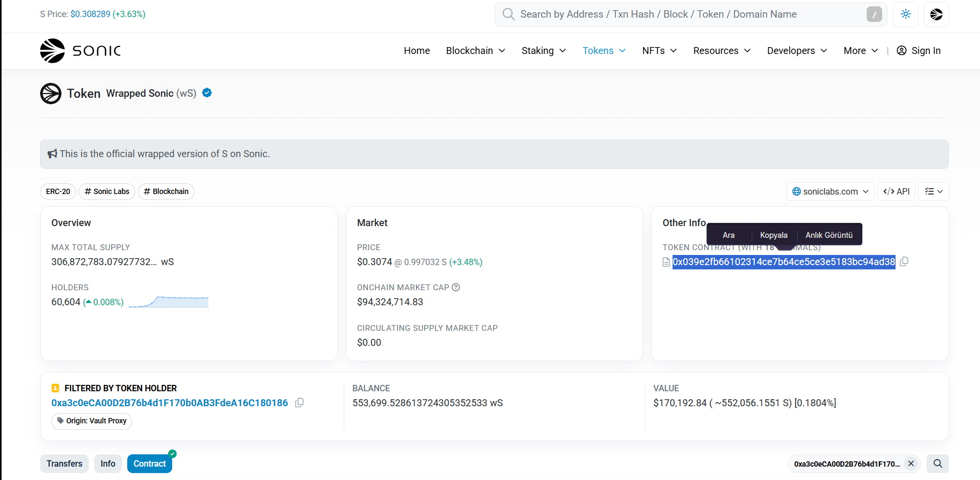Click the bottom search magnifier button

938,464
